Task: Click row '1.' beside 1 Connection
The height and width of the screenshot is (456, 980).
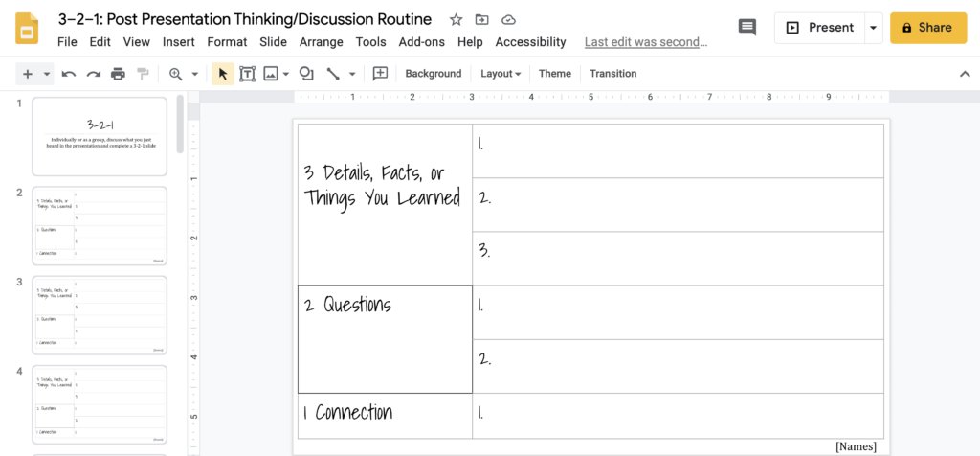Action: tap(679, 416)
